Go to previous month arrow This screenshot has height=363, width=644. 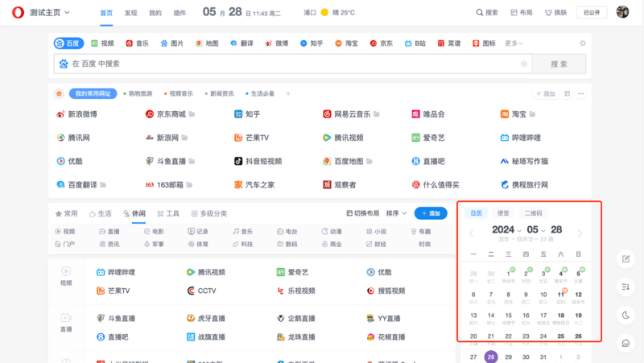point(472,233)
